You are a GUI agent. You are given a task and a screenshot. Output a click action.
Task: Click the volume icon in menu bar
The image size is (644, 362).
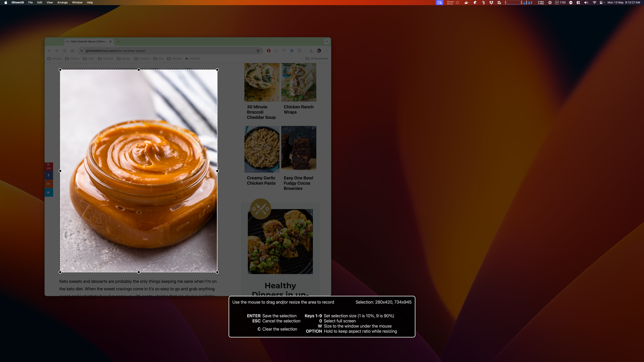(586, 2)
